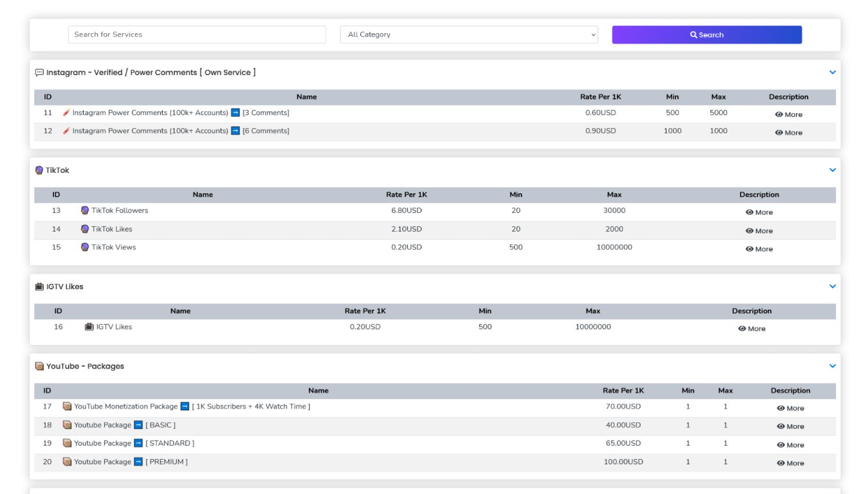Image resolution: width=868 pixels, height=494 pixels.
Task: Open More description for Youtube Package BASIC
Action: pos(791,427)
